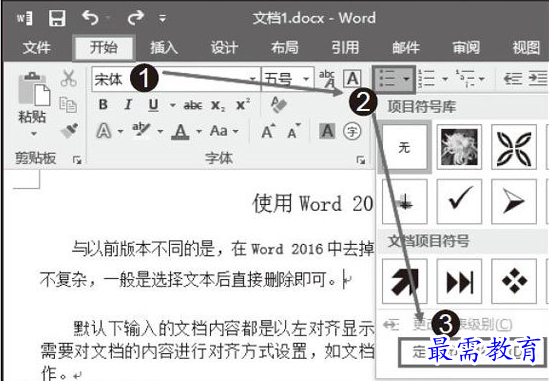Open the 剪贴板 dialog launcher
Image resolution: width=549 pixels, height=381 pixels.
click(77, 160)
